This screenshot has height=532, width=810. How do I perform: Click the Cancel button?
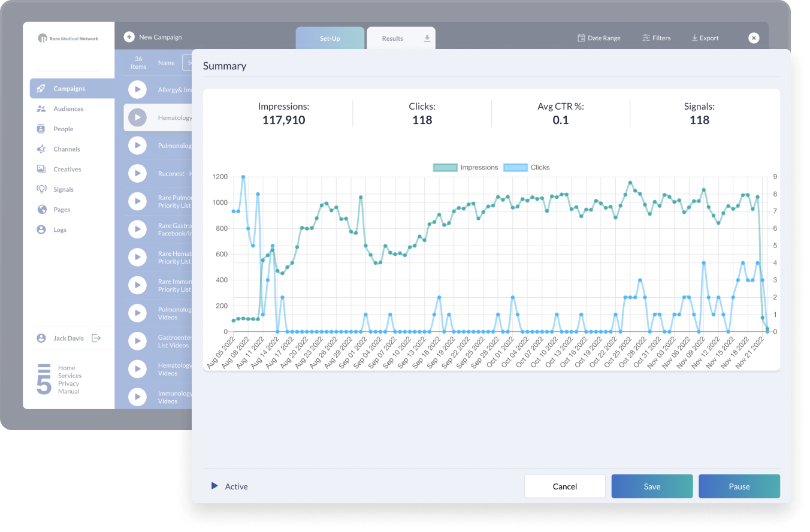564,486
